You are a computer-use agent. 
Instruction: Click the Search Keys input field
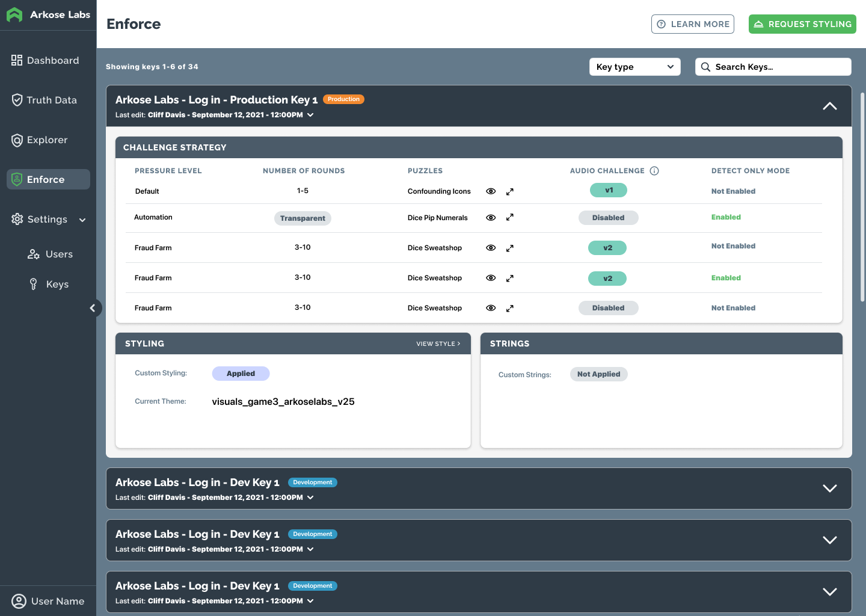pyautogui.click(x=773, y=67)
